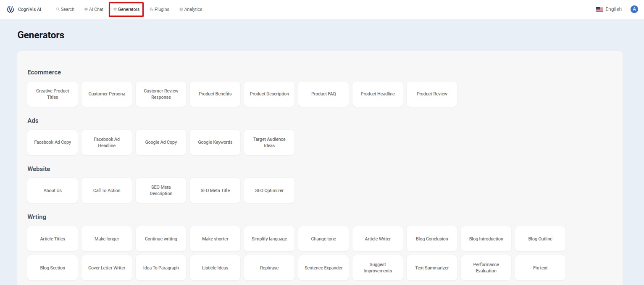Select the SEO Meta Title generator
This screenshot has width=644, height=285.
click(215, 191)
